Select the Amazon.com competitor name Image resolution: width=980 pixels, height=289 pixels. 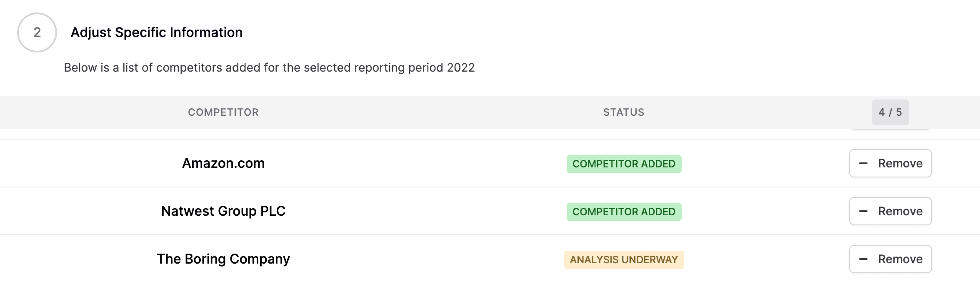point(223,163)
